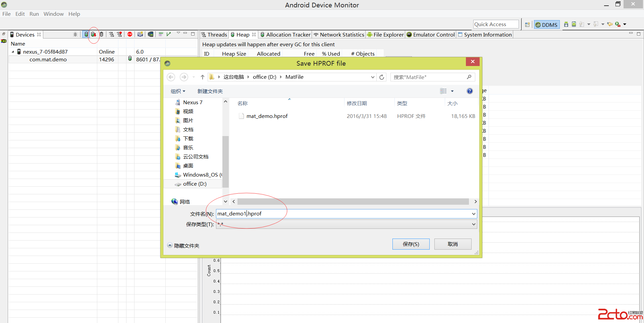The image size is (644, 323).
Task: Select the mat_demo.hprof file
Action: pyautogui.click(x=267, y=116)
